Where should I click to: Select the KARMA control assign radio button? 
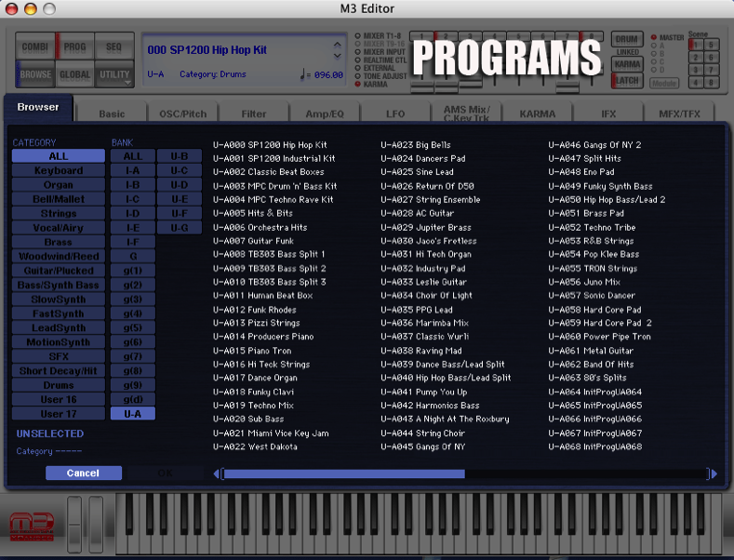pyautogui.click(x=357, y=84)
